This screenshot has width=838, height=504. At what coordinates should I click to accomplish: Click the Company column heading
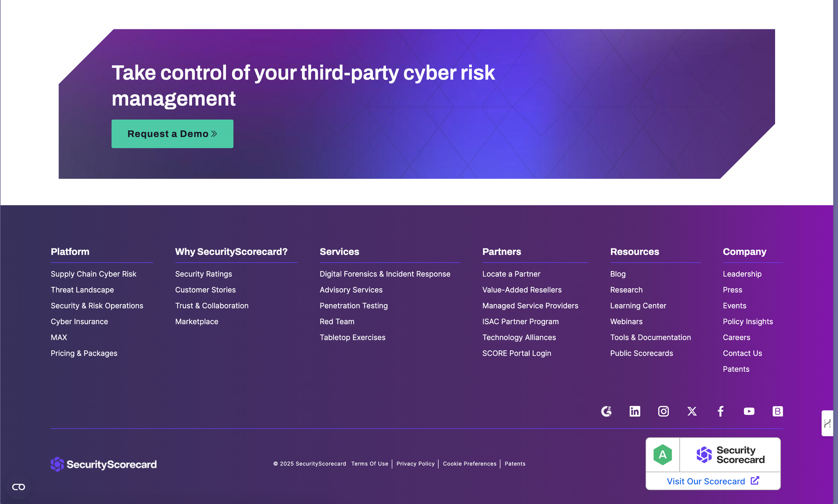[744, 252]
